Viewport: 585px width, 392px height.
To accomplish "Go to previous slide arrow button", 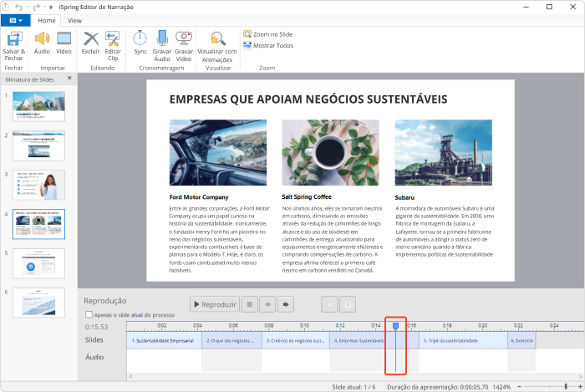I will [x=267, y=304].
